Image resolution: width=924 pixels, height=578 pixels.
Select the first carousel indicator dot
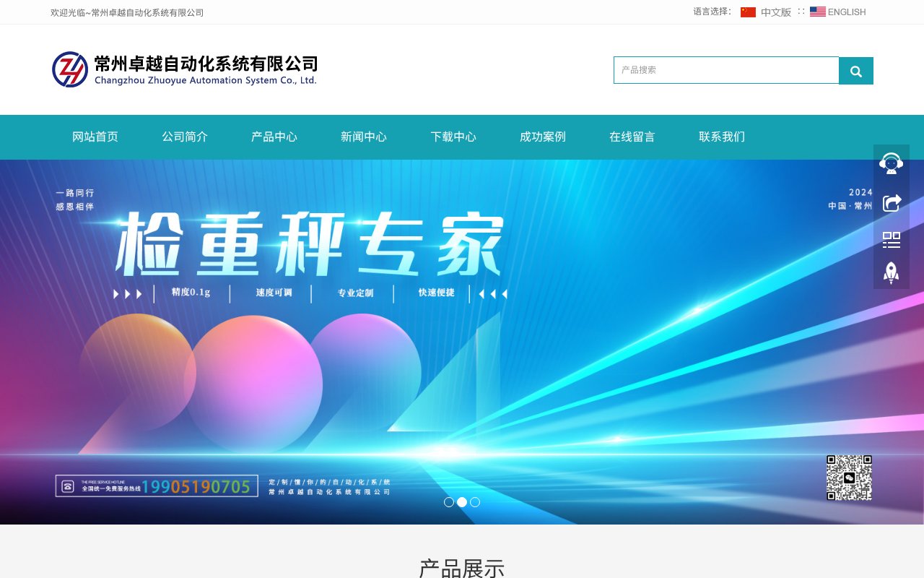(449, 502)
